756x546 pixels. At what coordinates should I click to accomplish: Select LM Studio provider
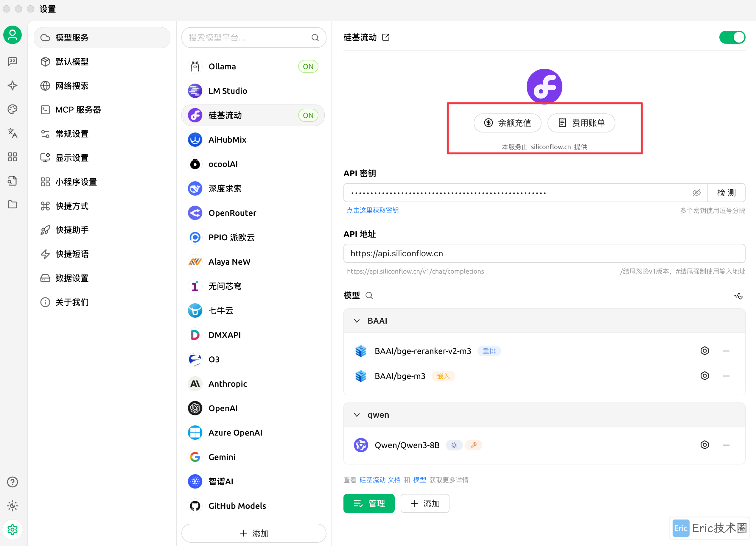253,91
